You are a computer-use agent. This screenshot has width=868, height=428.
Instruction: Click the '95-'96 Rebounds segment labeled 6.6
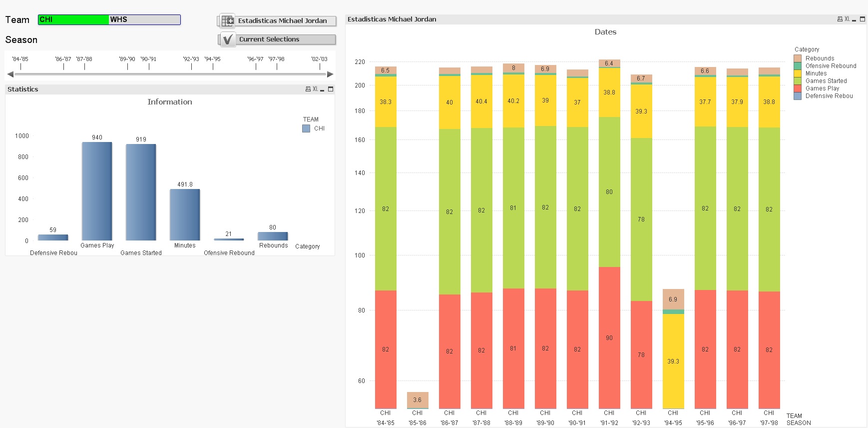tap(705, 71)
